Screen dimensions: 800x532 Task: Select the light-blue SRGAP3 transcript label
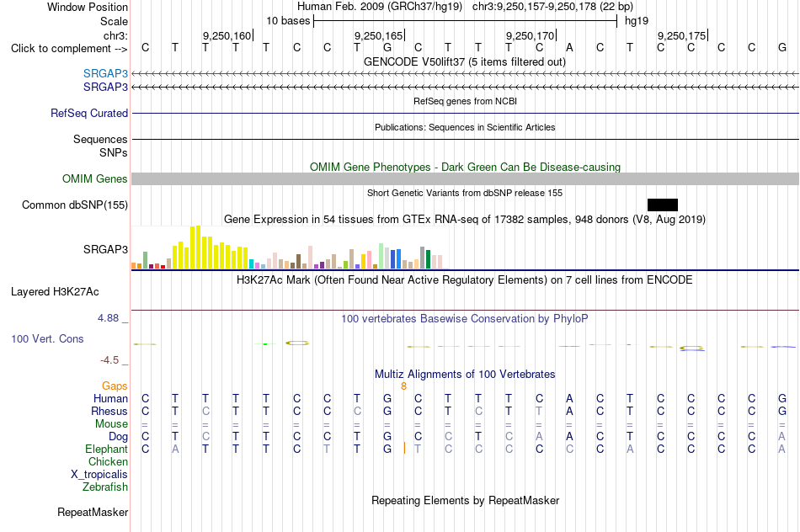coord(105,74)
